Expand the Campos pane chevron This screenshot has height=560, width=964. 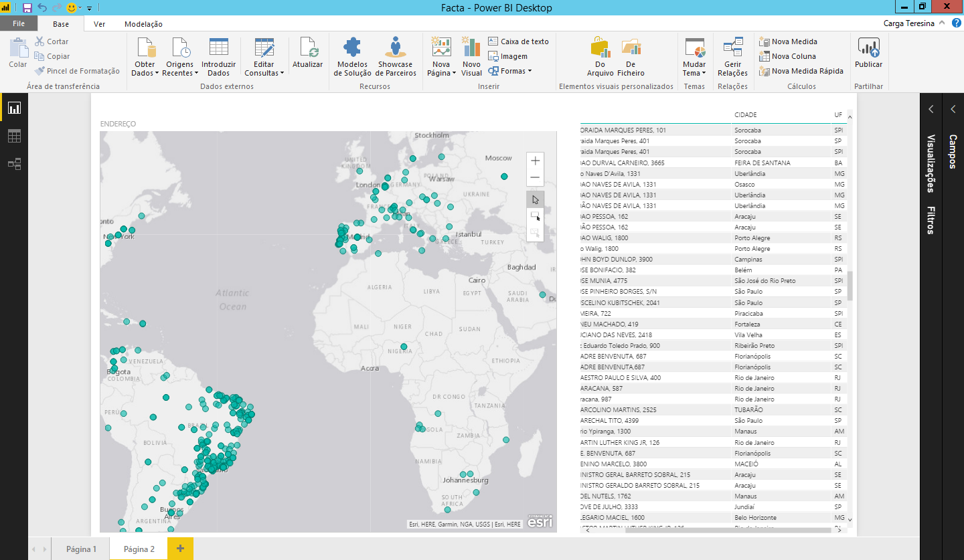click(x=953, y=109)
